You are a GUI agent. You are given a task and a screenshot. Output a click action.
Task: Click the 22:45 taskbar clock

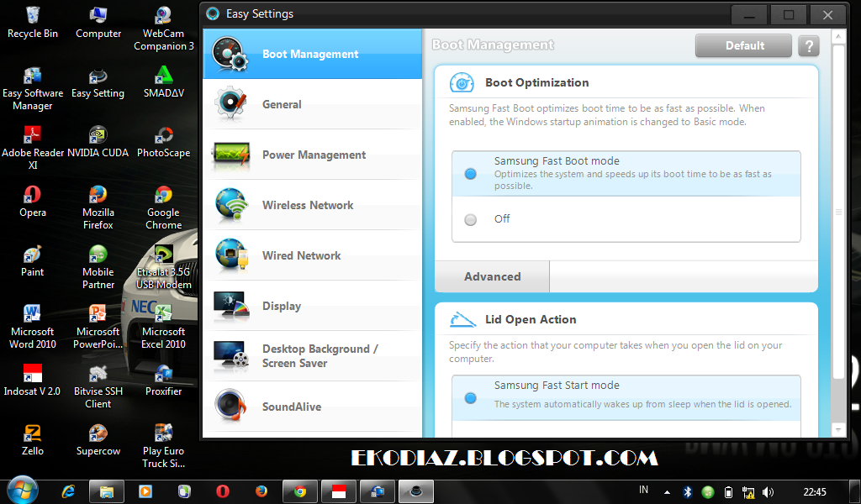pos(815,491)
